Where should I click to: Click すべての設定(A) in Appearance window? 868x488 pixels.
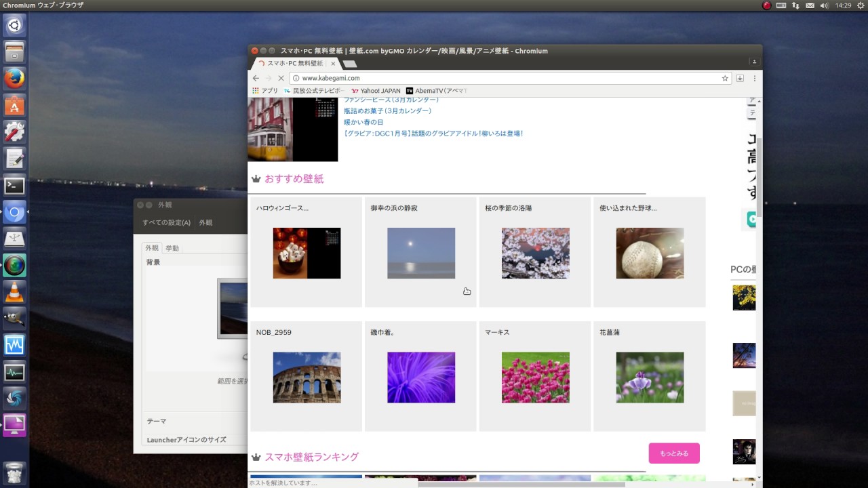click(166, 222)
